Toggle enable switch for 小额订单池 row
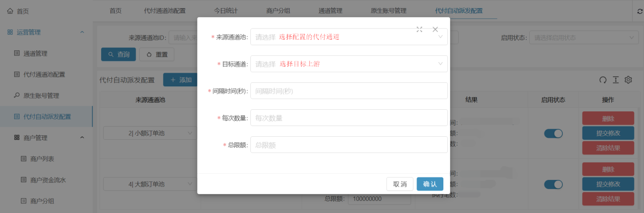Image resolution: width=644 pixels, height=213 pixels. 554,133
